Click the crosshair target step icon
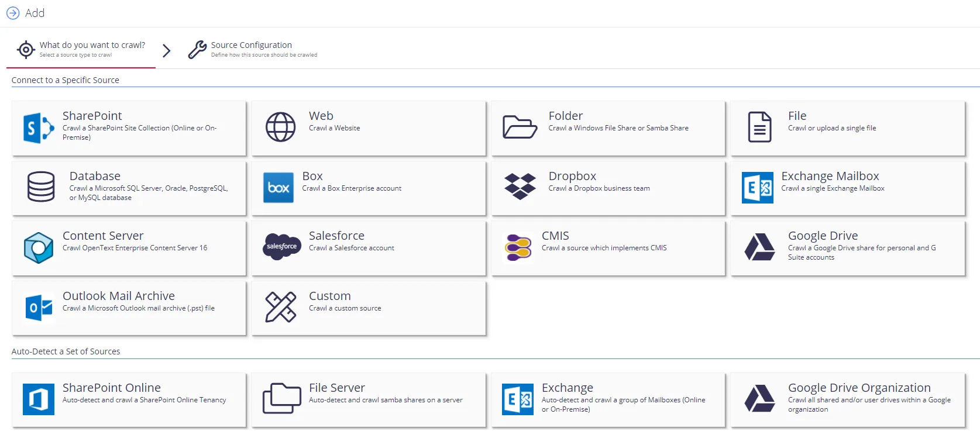Viewport: 980px width, 438px height. point(26,50)
